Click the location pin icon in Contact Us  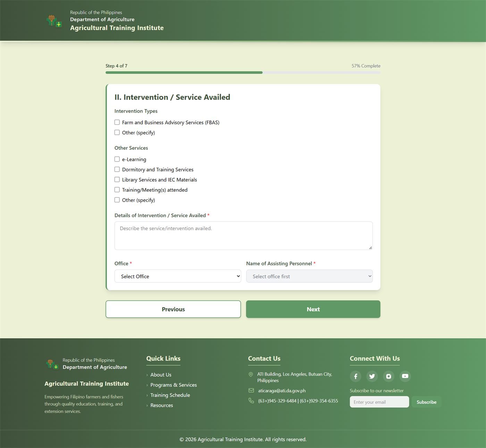coord(251,374)
